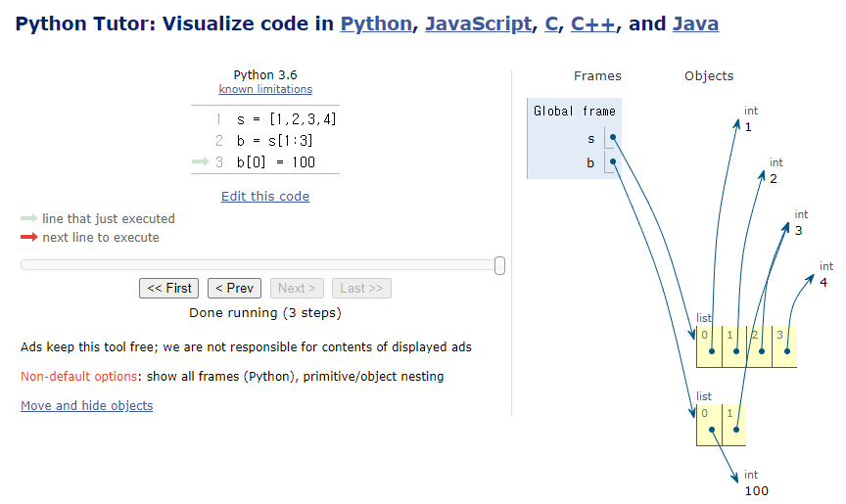
Task: Click the disabled Last >> button
Action: click(x=361, y=288)
